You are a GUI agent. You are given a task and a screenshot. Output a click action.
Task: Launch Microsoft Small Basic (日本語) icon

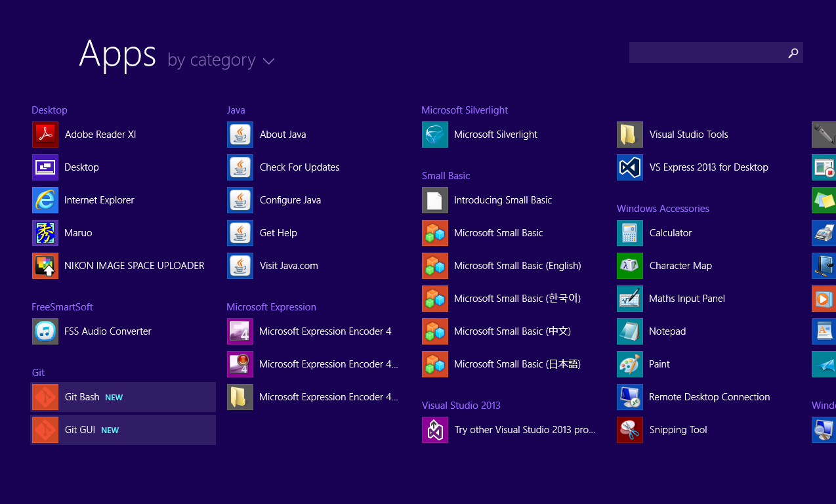(435, 364)
